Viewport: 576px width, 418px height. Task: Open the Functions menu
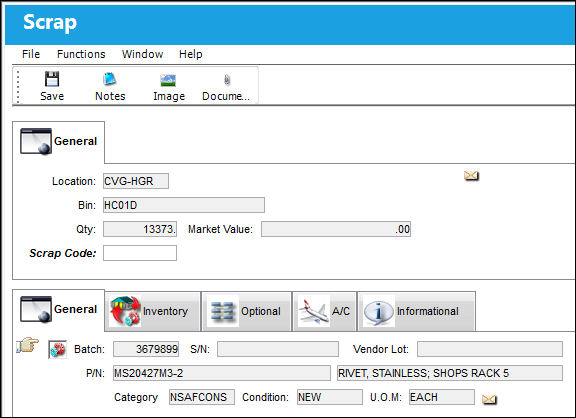[x=81, y=54]
